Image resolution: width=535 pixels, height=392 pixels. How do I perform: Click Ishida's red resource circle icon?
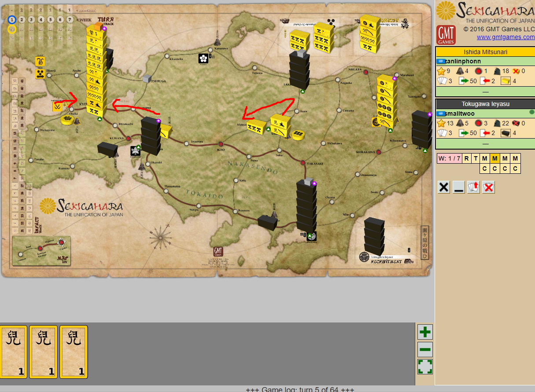478,71
